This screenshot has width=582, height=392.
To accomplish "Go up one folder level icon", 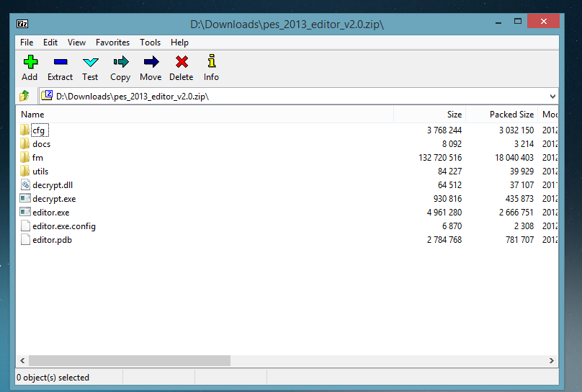I will [24, 96].
